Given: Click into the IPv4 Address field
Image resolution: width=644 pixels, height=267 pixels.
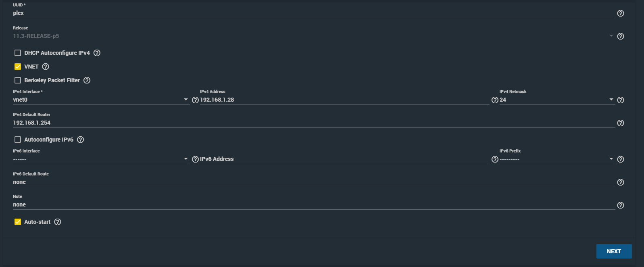Looking at the screenshot, I should [344, 100].
